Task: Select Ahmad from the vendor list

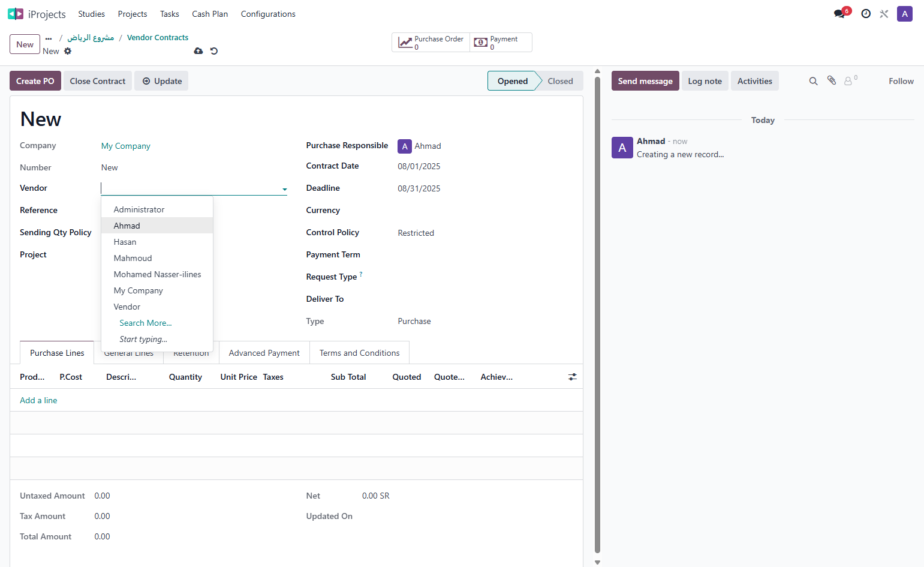Action: (x=157, y=226)
